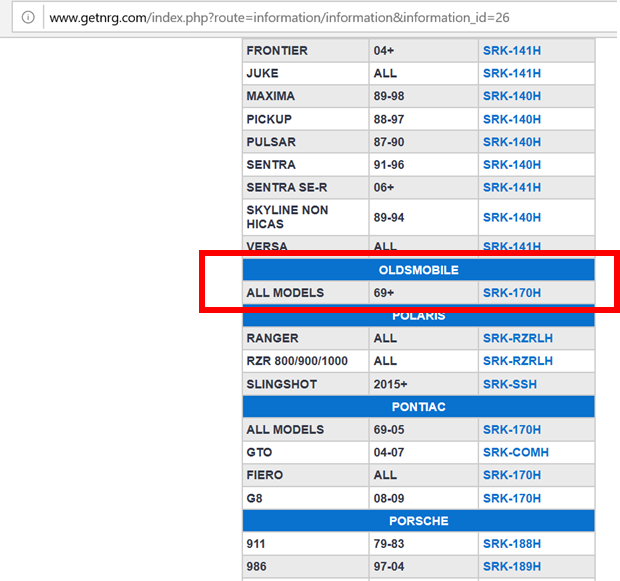Open SRK-141H link in JUKE row

click(x=512, y=73)
